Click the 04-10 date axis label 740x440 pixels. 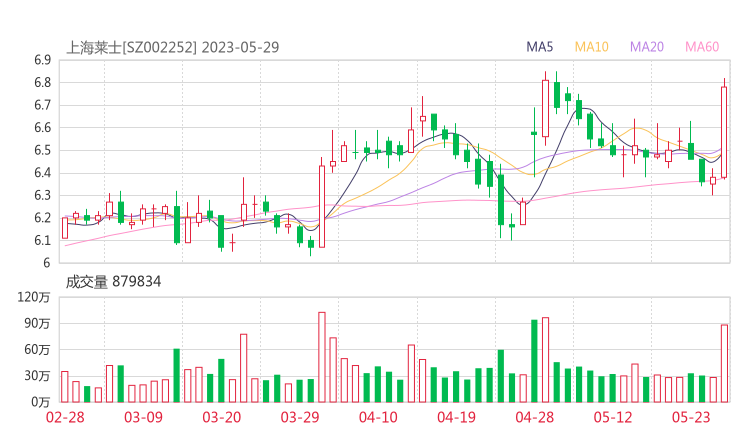(x=378, y=417)
